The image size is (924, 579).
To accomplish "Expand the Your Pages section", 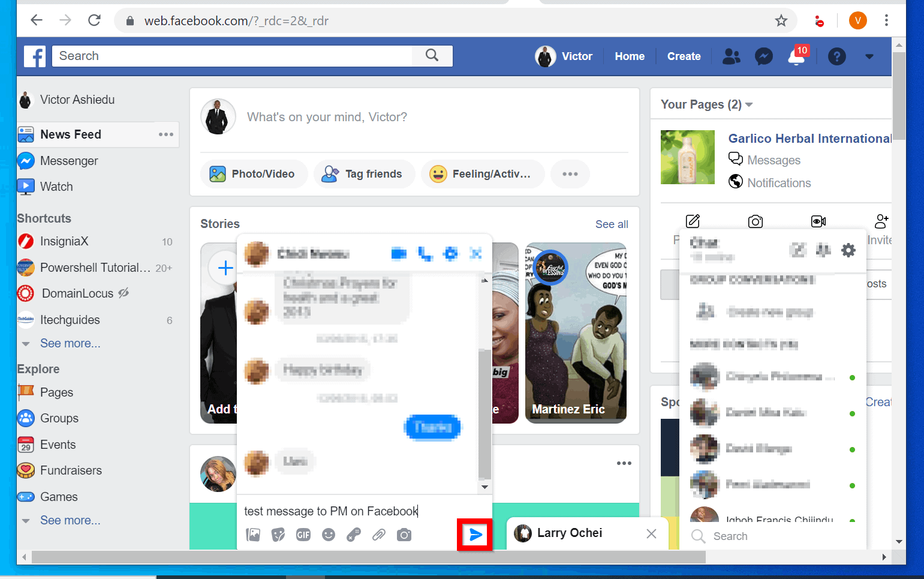I will coord(749,104).
